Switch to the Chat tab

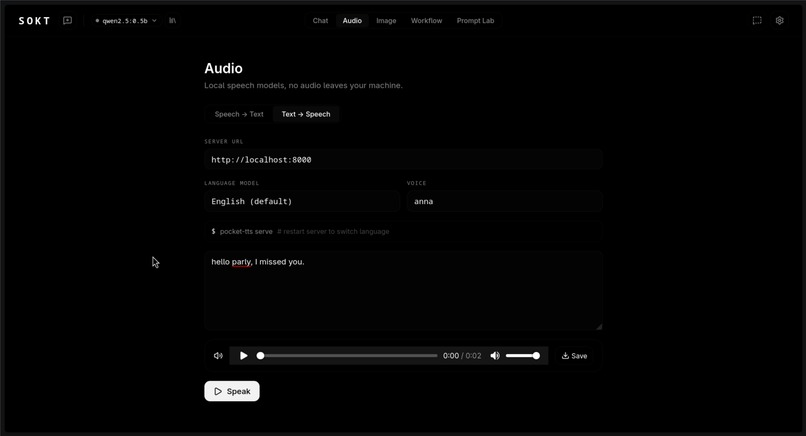[x=320, y=21]
